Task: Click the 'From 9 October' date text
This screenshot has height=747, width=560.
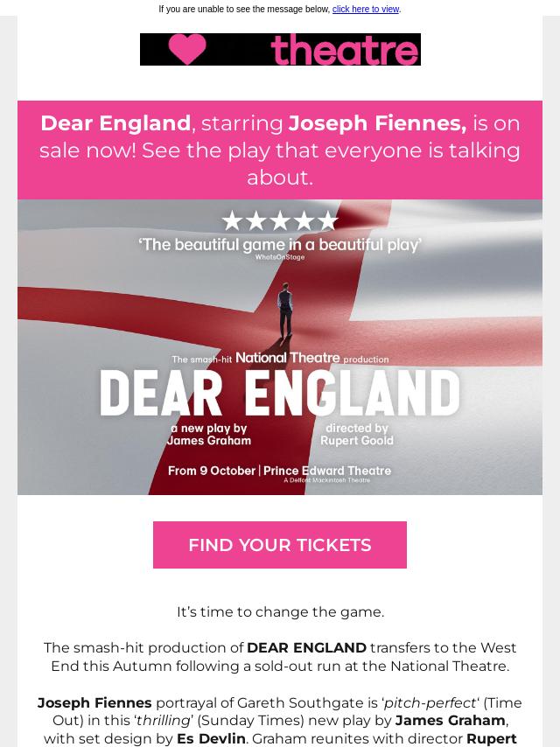Action: tap(212, 471)
